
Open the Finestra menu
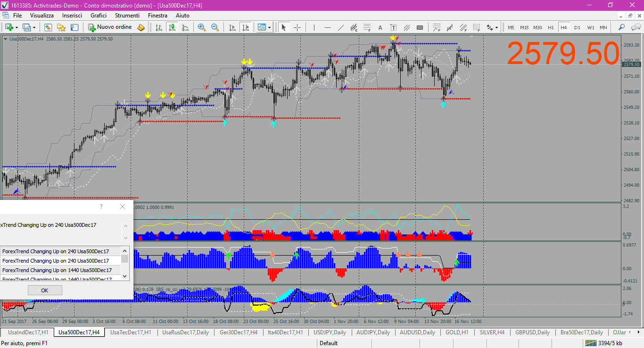coord(157,15)
